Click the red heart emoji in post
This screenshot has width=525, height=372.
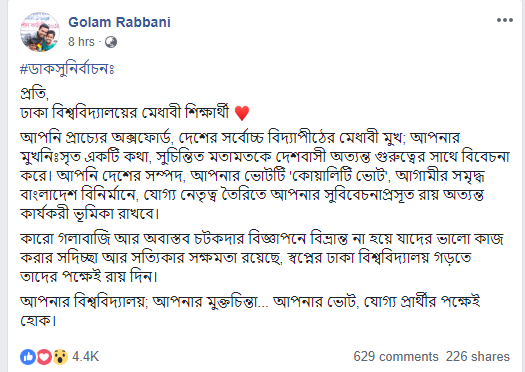coord(242,113)
